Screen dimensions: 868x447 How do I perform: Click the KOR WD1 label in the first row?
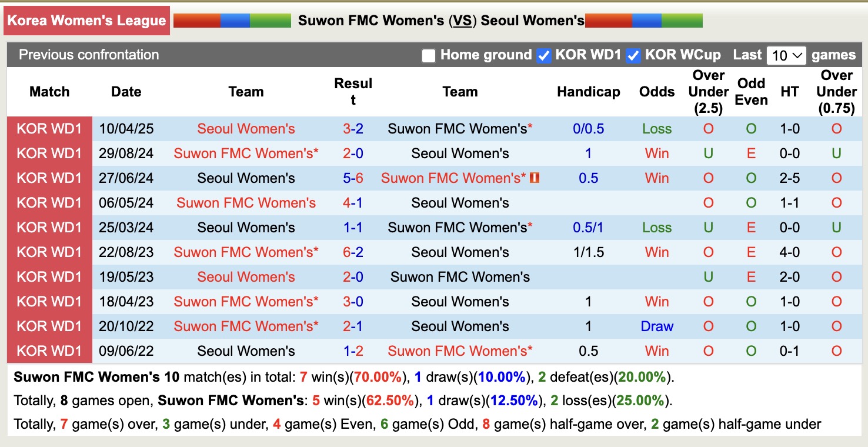(49, 128)
